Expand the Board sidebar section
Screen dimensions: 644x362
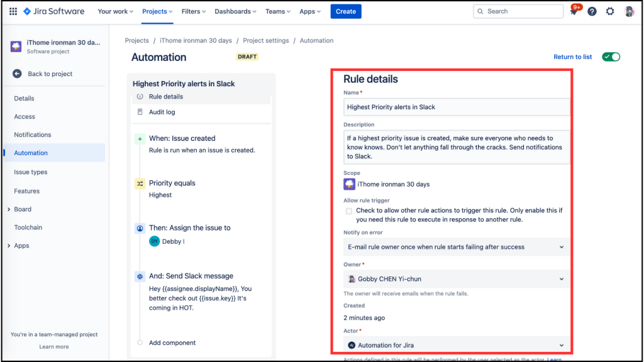9,209
